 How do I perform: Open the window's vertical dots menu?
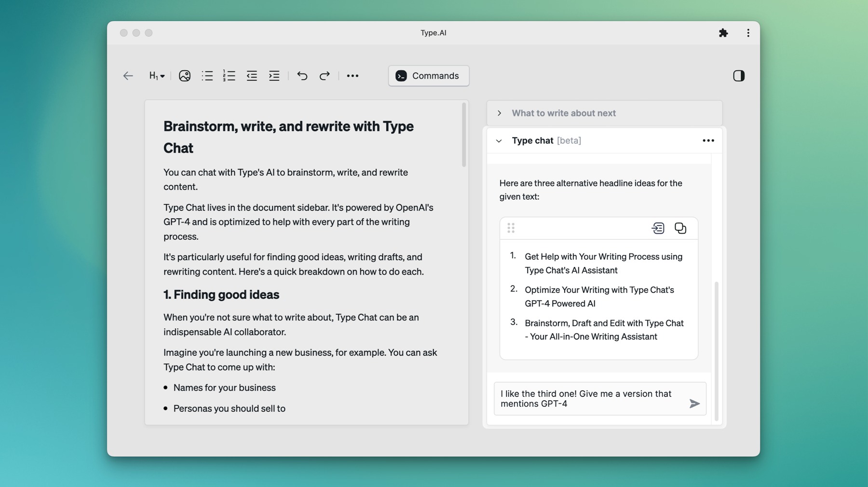748,33
